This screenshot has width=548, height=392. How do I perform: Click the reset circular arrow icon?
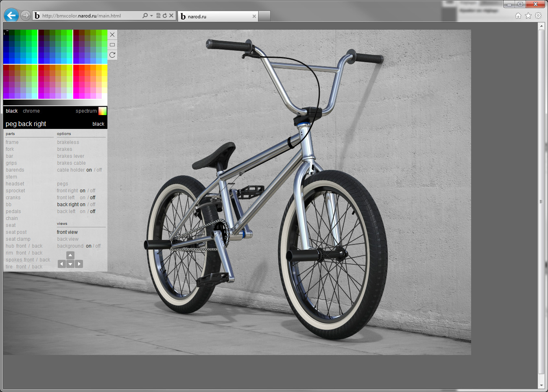112,55
